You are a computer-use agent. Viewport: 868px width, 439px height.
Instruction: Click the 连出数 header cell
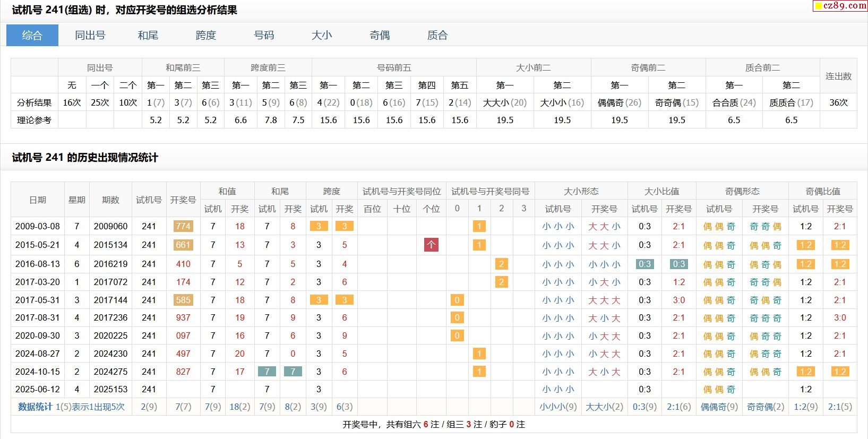(839, 76)
